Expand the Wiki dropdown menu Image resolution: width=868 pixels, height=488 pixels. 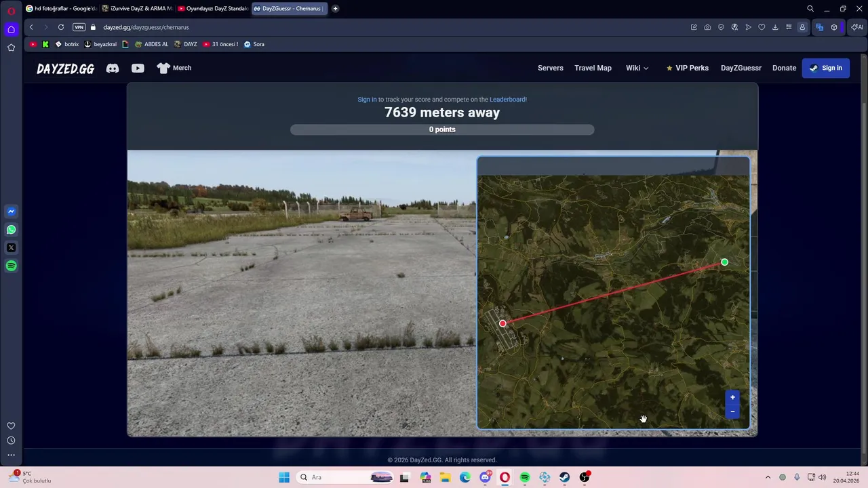(637, 68)
